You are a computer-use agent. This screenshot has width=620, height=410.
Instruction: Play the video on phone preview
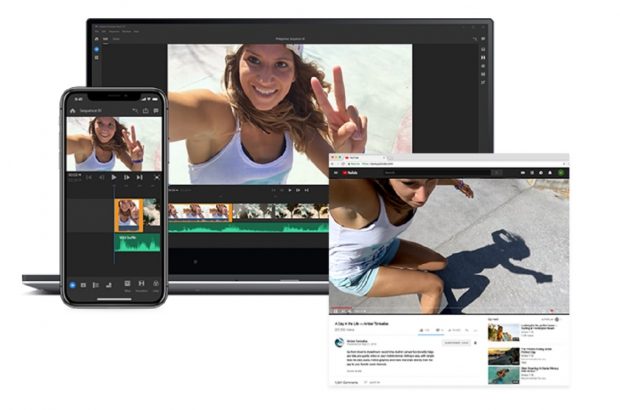(x=114, y=178)
